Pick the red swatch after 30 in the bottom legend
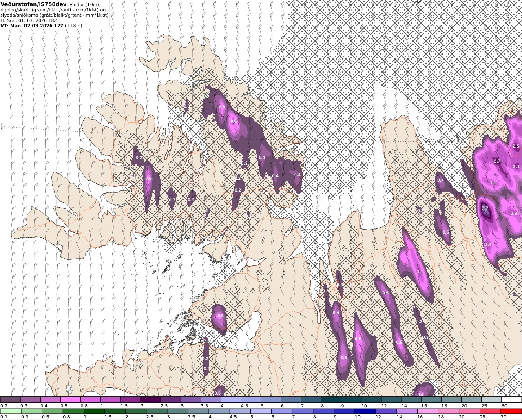 coord(512,411)
